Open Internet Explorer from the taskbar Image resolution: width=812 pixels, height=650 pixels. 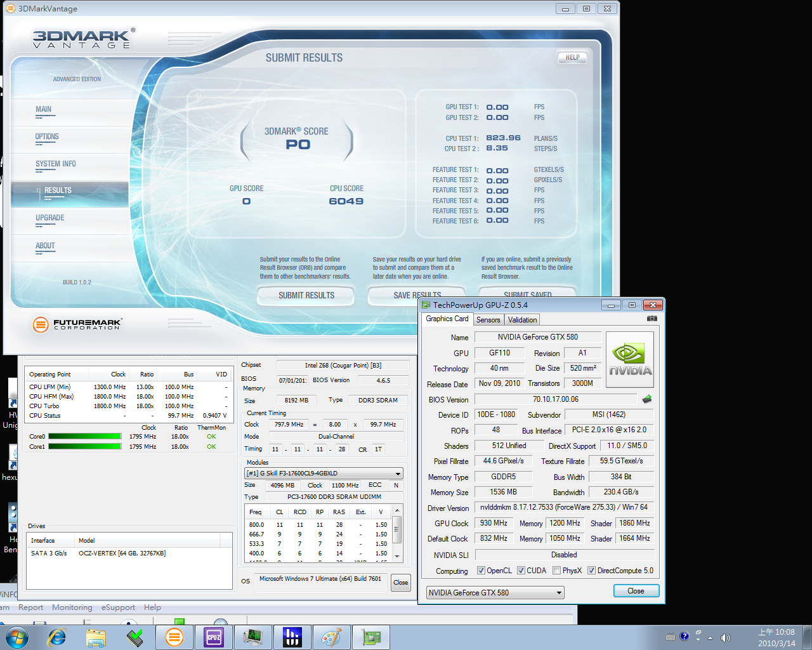click(x=57, y=637)
